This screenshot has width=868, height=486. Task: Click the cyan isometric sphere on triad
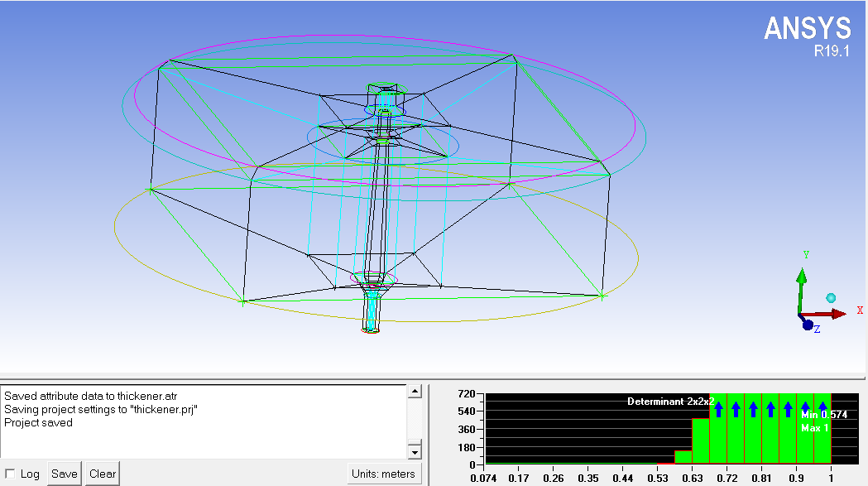point(831,298)
